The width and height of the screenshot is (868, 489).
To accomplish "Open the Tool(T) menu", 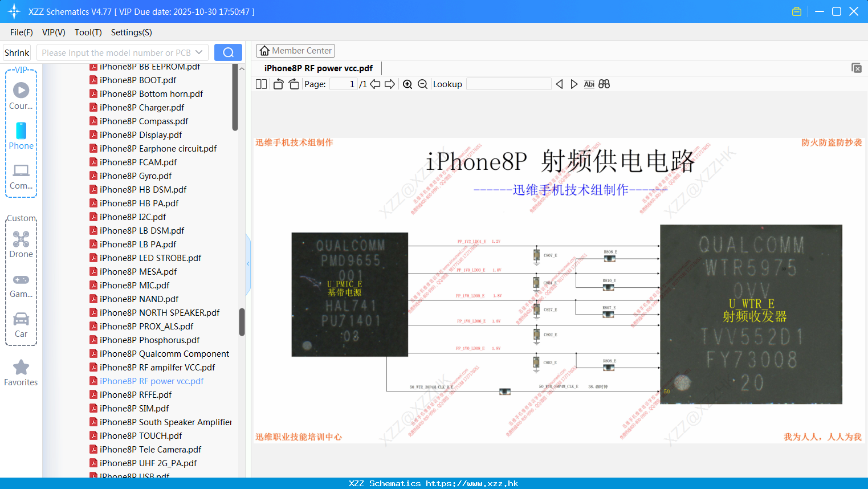I will click(88, 32).
